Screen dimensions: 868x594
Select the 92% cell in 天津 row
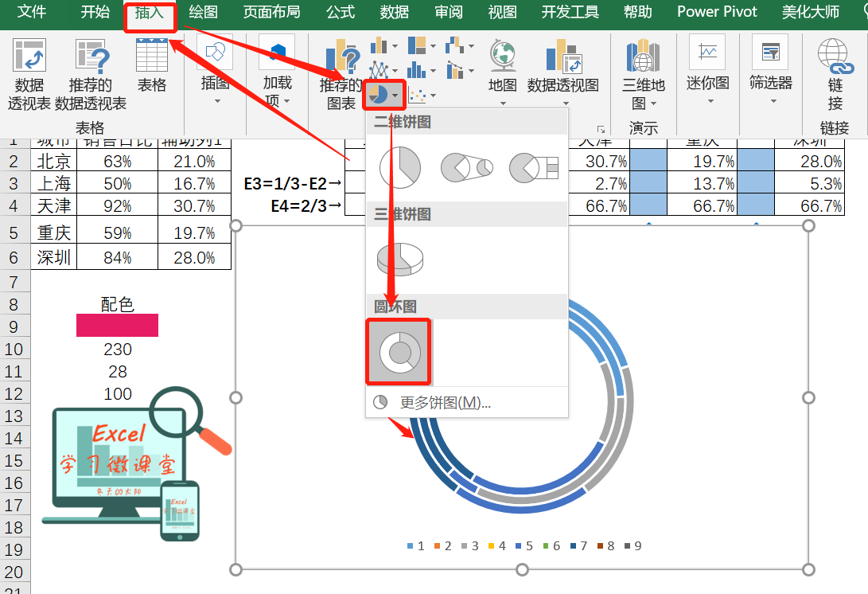click(x=118, y=206)
